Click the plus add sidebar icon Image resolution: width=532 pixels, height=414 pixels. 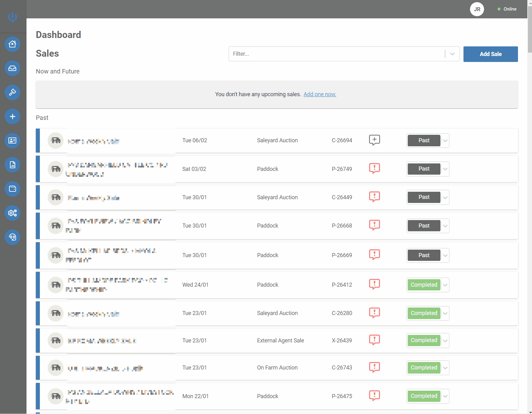[12, 116]
